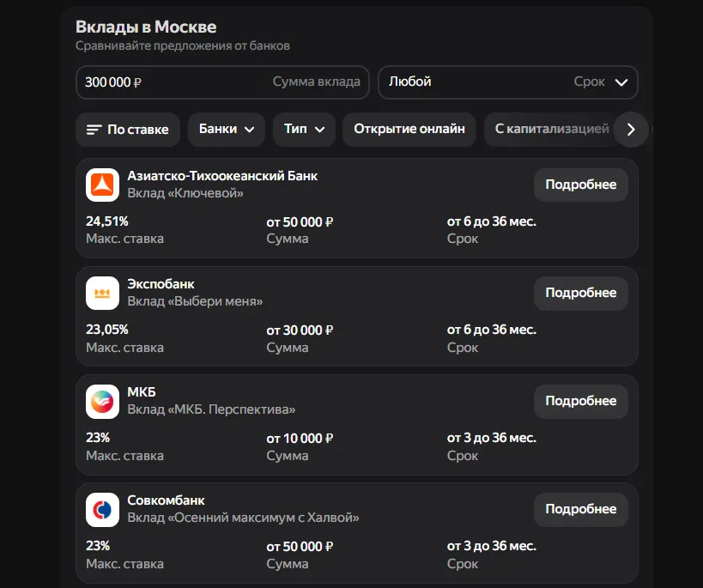703x588 pixels.
Task: Open Подробнее for Азиатско-Тихоокеанский Банк
Action: pos(580,185)
